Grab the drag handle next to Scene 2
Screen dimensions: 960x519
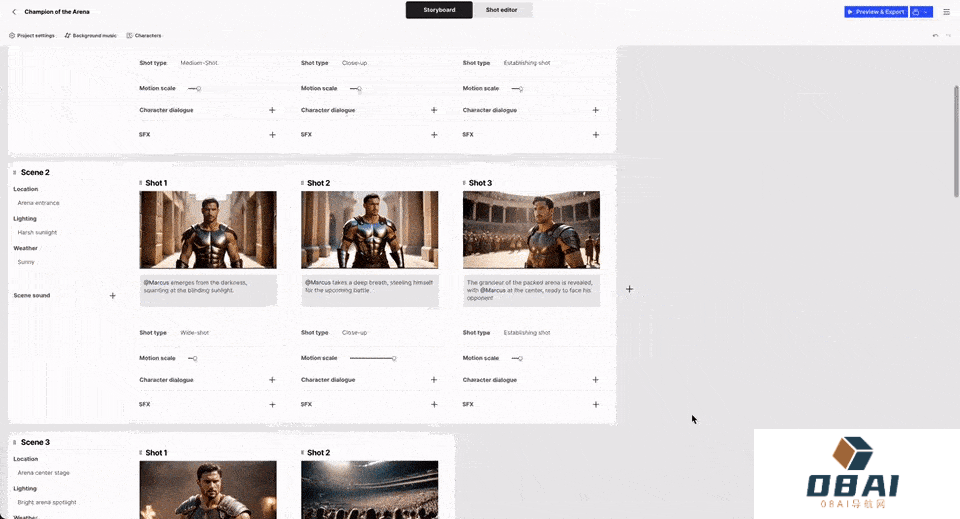pyautogui.click(x=14, y=172)
